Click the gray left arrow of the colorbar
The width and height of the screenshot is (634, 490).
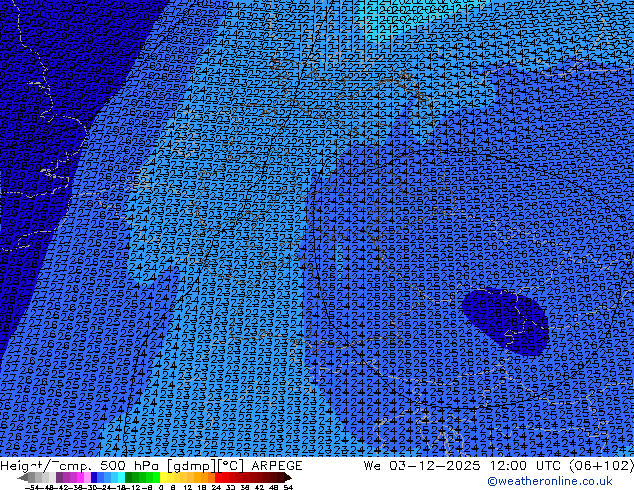[x=23, y=477]
